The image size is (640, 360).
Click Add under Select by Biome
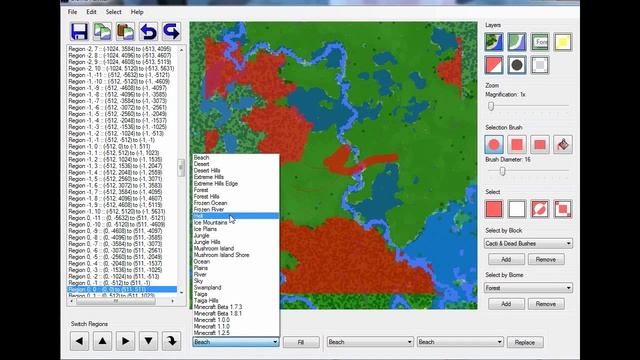tap(506, 304)
